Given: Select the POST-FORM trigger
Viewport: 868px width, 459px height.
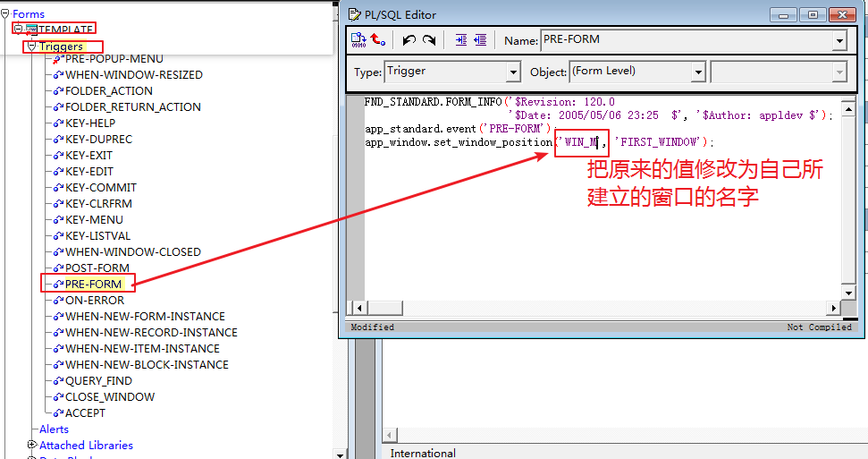Looking at the screenshot, I should 97,268.
